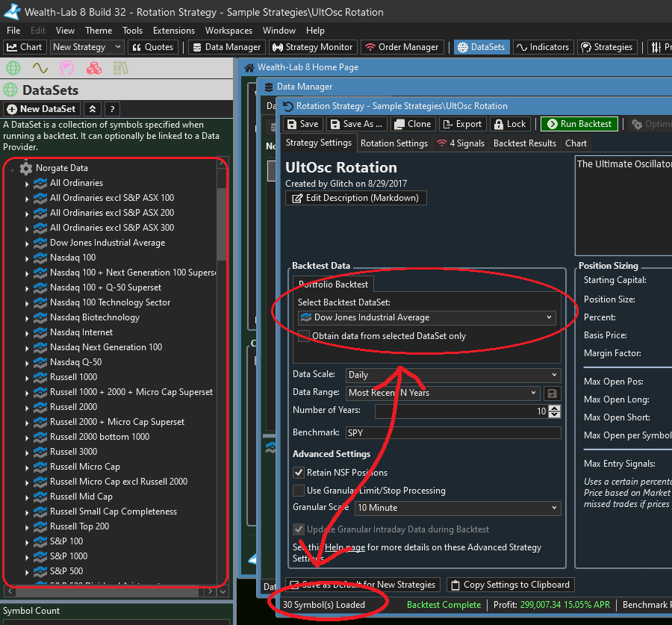Expand the All Ordinaries dataset
672x625 pixels.
pos(27,184)
